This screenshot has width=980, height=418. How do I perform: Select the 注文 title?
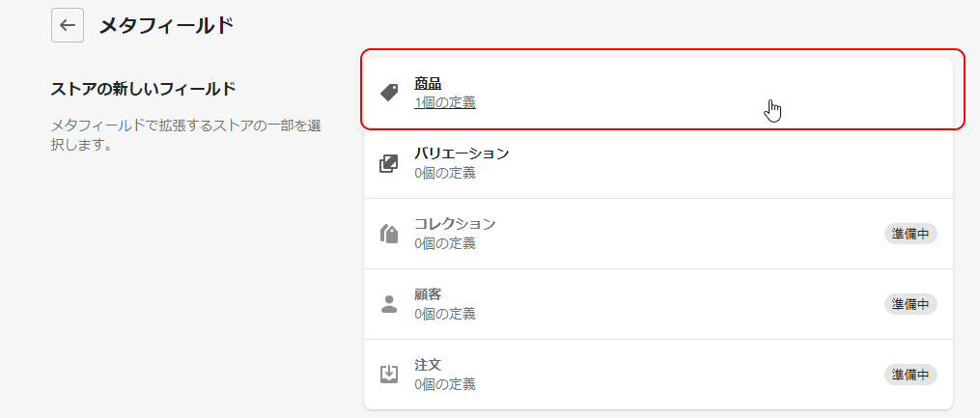click(x=428, y=364)
